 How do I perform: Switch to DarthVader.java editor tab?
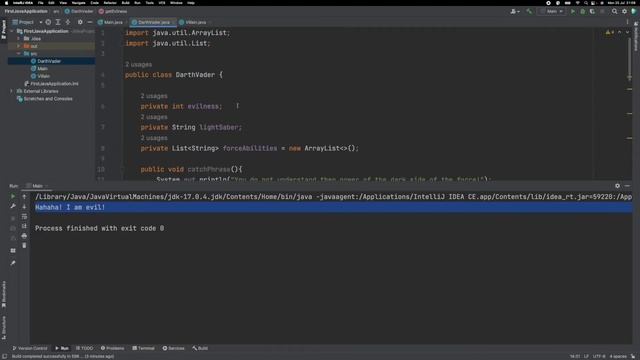click(x=153, y=22)
